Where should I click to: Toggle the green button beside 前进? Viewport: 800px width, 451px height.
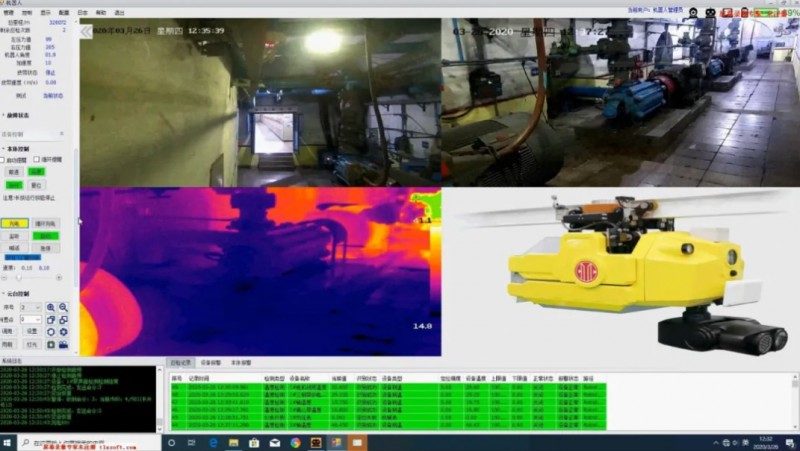point(37,172)
